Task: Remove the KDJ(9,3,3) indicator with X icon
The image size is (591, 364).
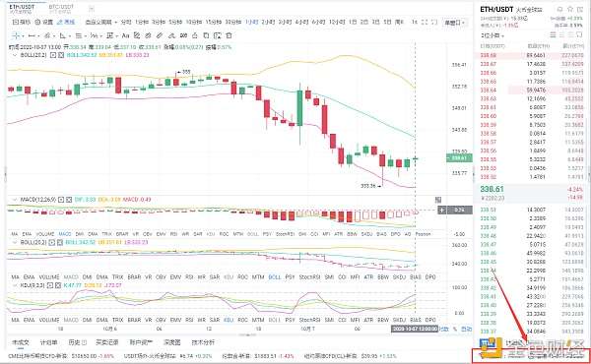Action: click(58, 285)
